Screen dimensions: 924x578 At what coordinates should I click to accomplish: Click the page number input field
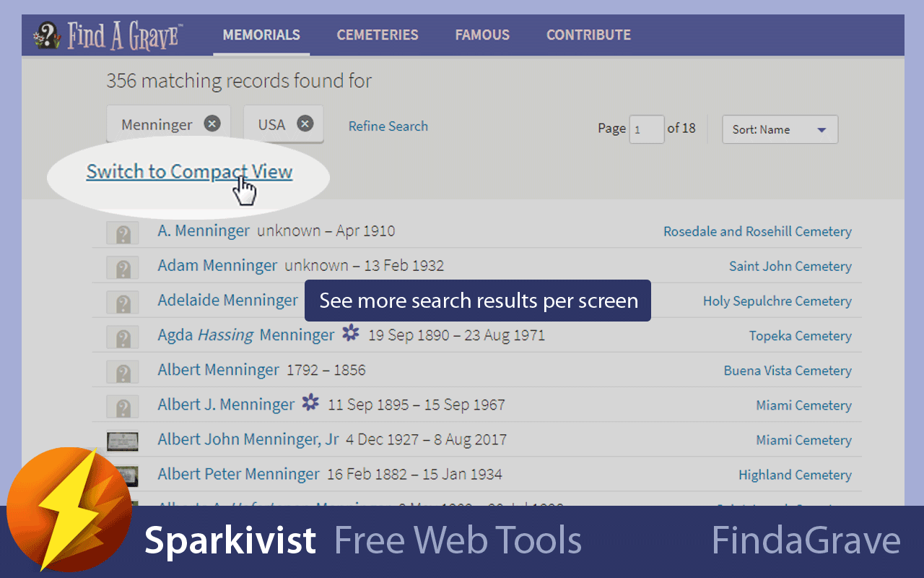(x=647, y=129)
